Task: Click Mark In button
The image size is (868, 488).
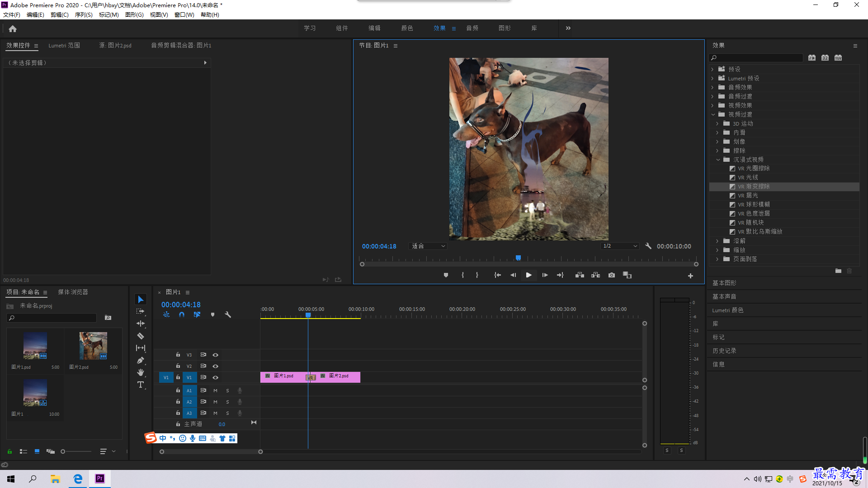Action: coord(462,275)
